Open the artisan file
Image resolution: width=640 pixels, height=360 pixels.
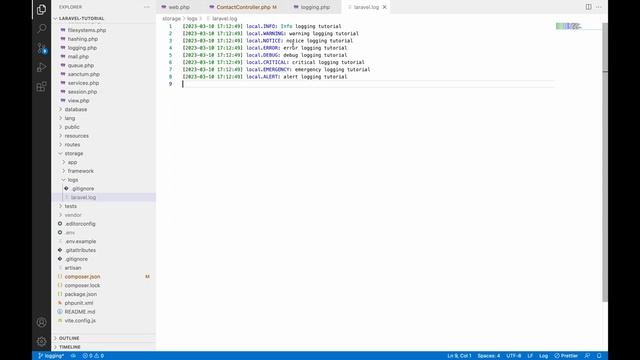[73, 268]
